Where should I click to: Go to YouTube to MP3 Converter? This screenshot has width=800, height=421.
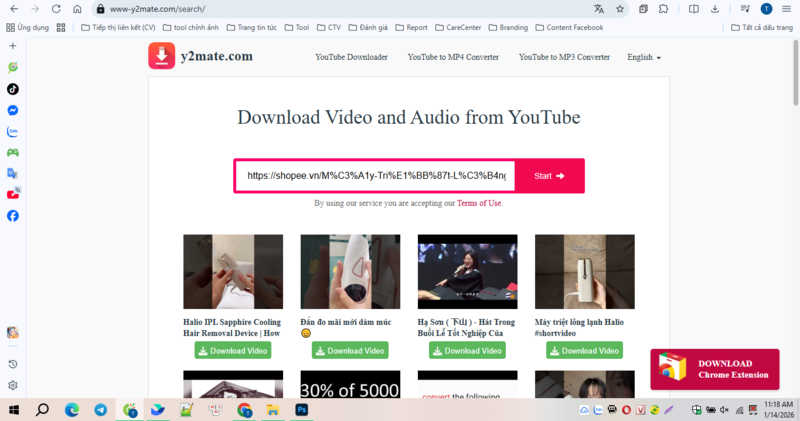pos(564,57)
